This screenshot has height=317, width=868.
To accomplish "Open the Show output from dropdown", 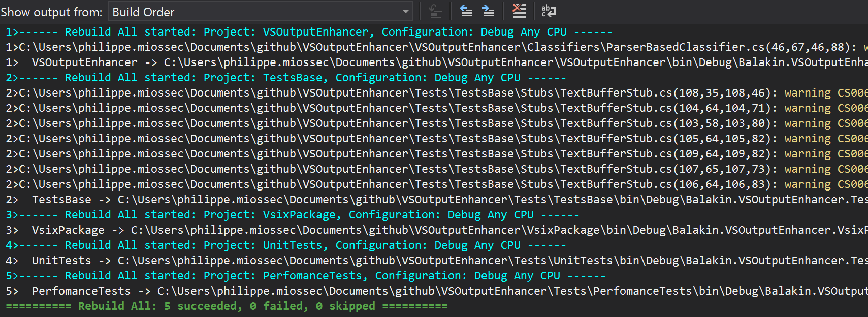I will coord(261,12).
